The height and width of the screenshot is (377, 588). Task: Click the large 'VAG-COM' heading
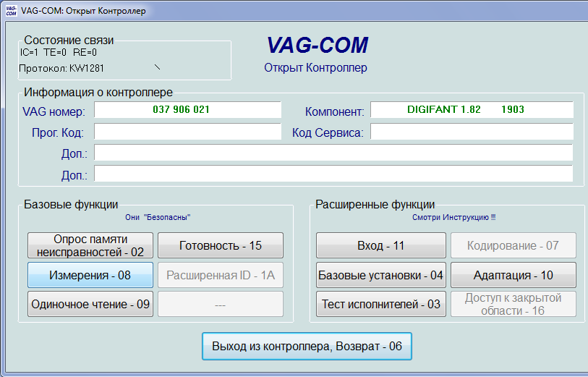tap(318, 45)
